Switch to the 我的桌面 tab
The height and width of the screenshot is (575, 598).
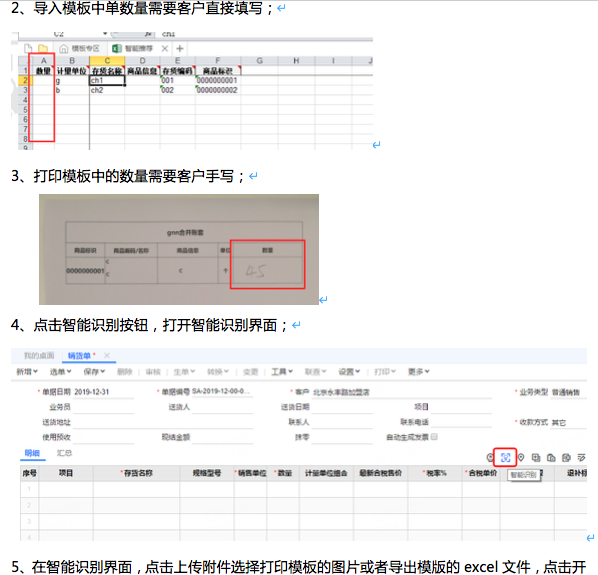tap(39, 355)
